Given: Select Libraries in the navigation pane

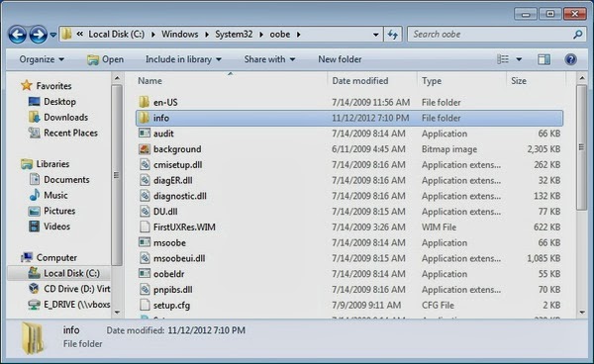Looking at the screenshot, I should 52,164.
